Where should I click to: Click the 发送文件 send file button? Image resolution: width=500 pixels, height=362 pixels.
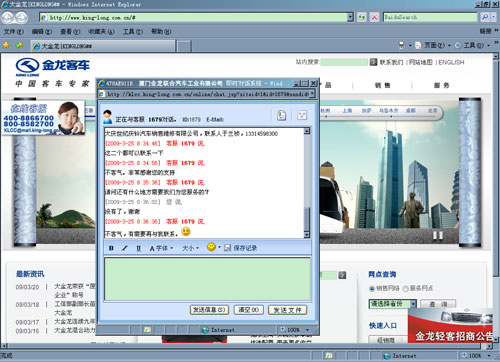point(287,310)
